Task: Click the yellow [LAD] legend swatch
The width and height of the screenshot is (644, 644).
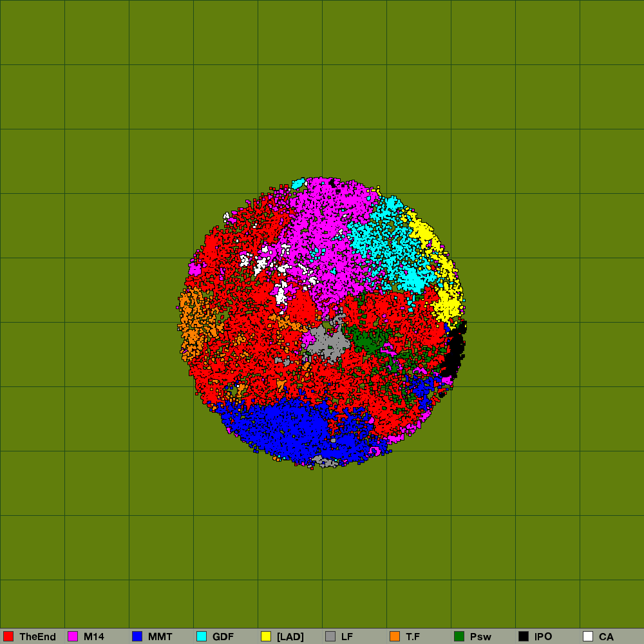Action: pos(266,636)
